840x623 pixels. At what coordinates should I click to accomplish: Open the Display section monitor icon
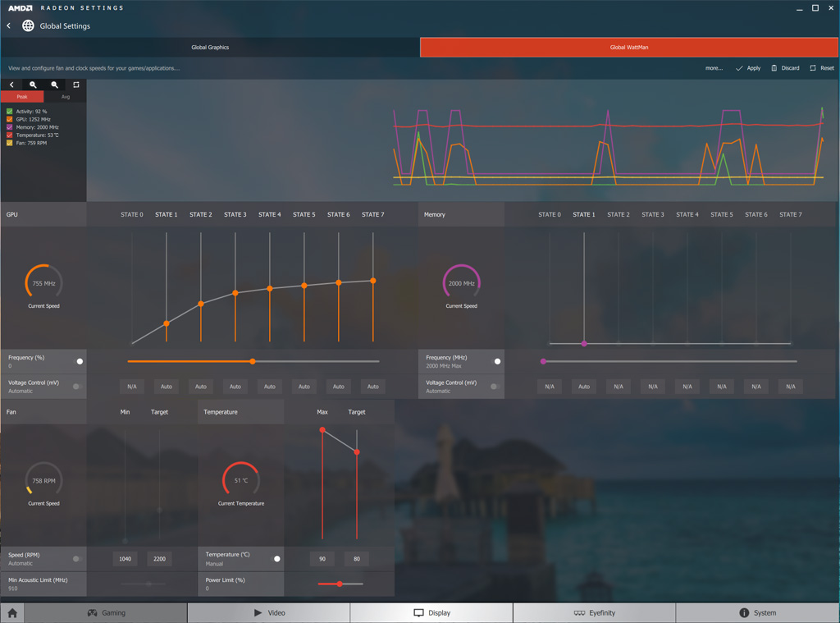(418, 613)
